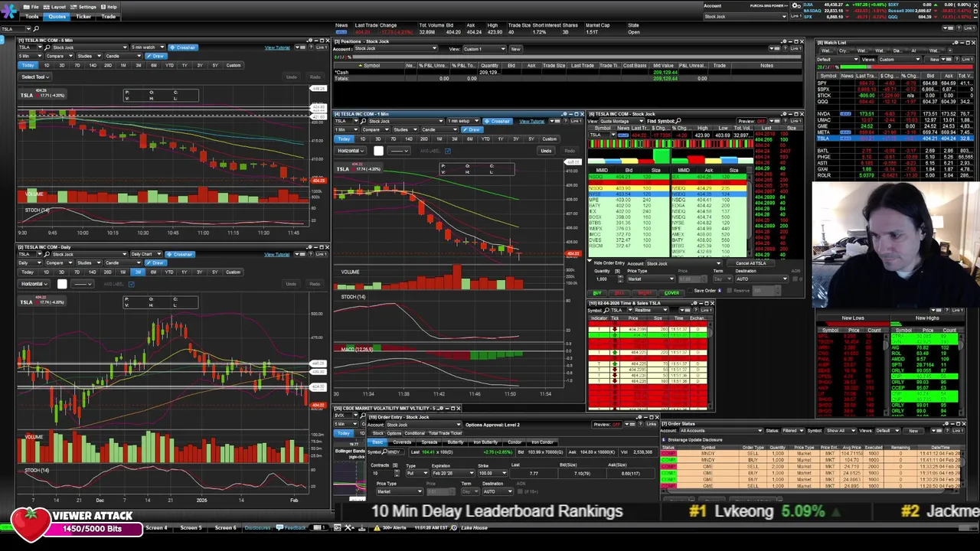Open line style dropdown in 1 Min chart
This screenshot has height=551, width=980.
point(399,151)
